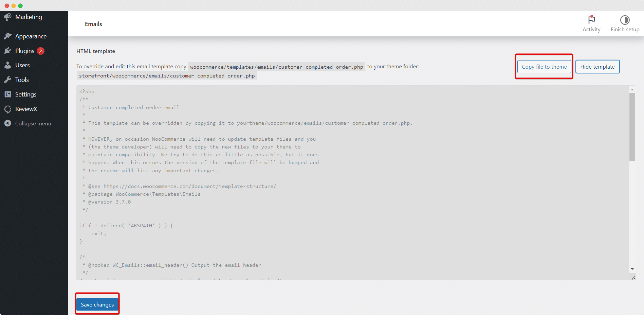Click the 'the readme will list' comment line
This screenshot has width=644, height=315.
tap(150, 171)
